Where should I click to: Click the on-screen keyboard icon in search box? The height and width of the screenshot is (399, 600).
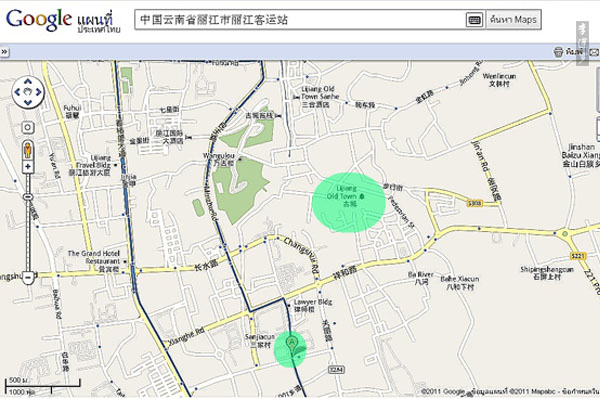(x=474, y=20)
